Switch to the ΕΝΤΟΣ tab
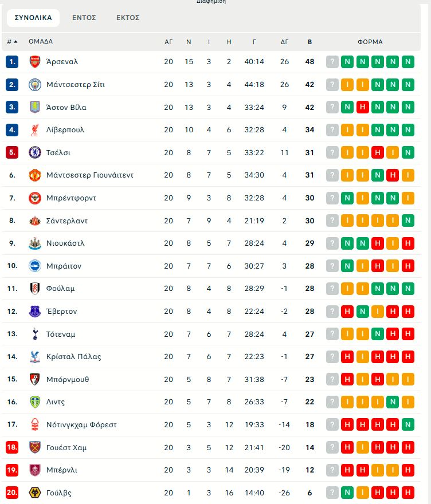Viewport: 431px width, 504px height. tap(85, 18)
